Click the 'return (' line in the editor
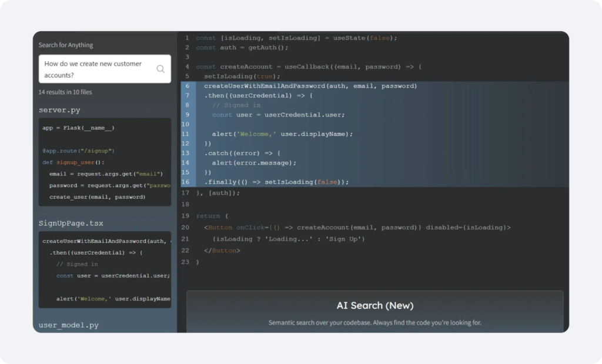 tap(212, 216)
